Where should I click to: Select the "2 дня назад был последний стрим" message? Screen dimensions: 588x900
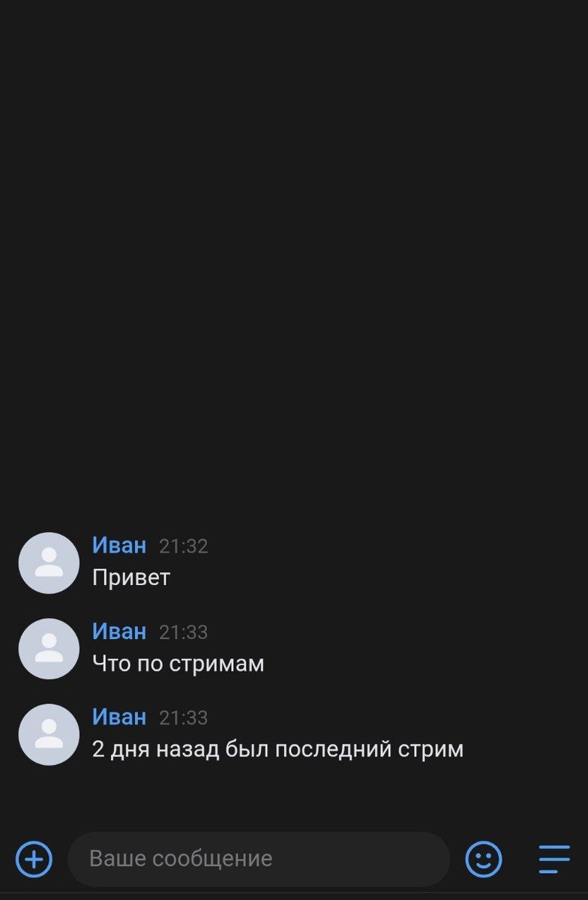click(x=277, y=749)
